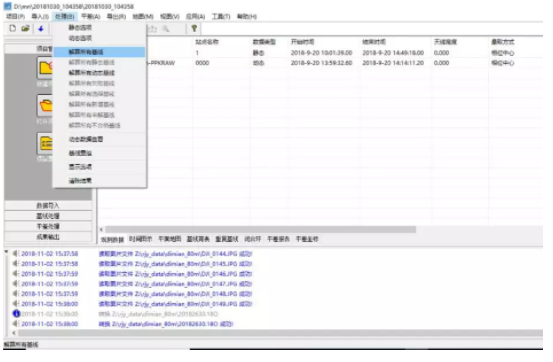Select 解算所有动态基线 menu entry
This screenshot has height=362, width=553.
92,73
